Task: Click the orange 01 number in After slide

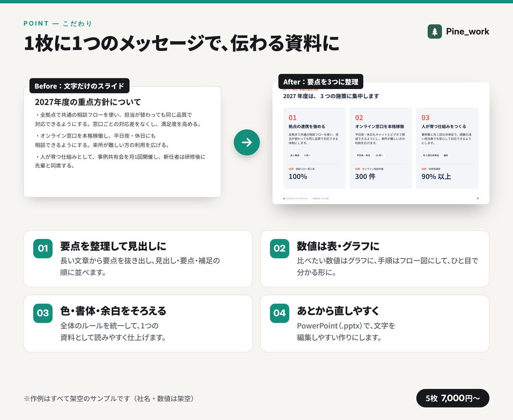Action: tap(293, 118)
